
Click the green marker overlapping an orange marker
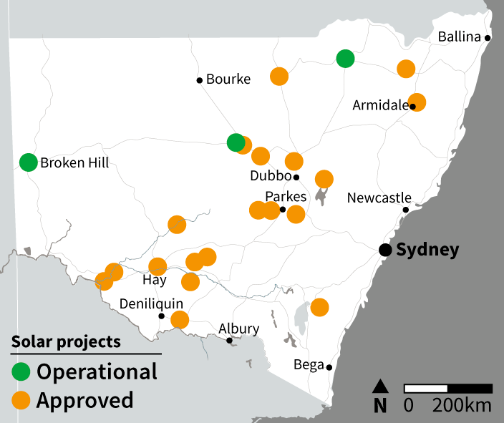pyautogui.click(x=236, y=142)
